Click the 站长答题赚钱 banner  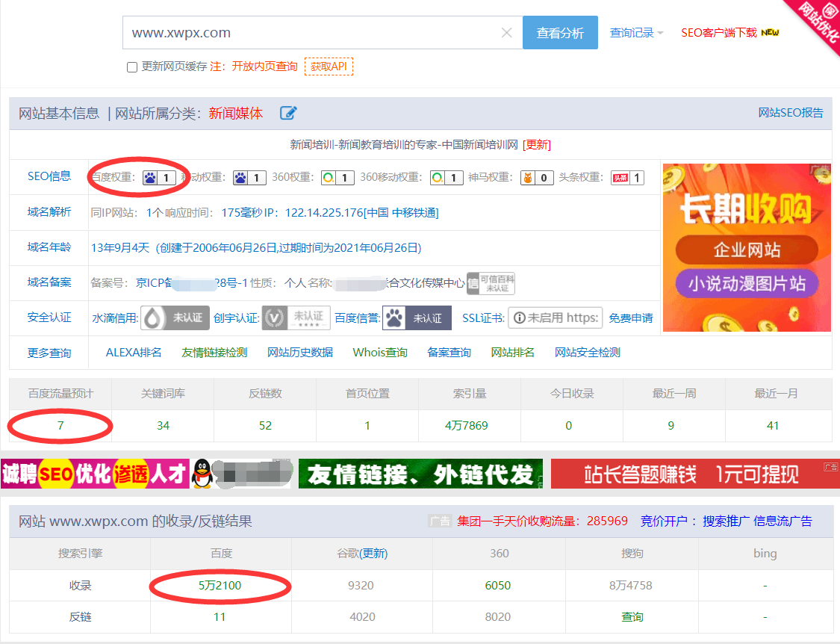click(x=695, y=474)
